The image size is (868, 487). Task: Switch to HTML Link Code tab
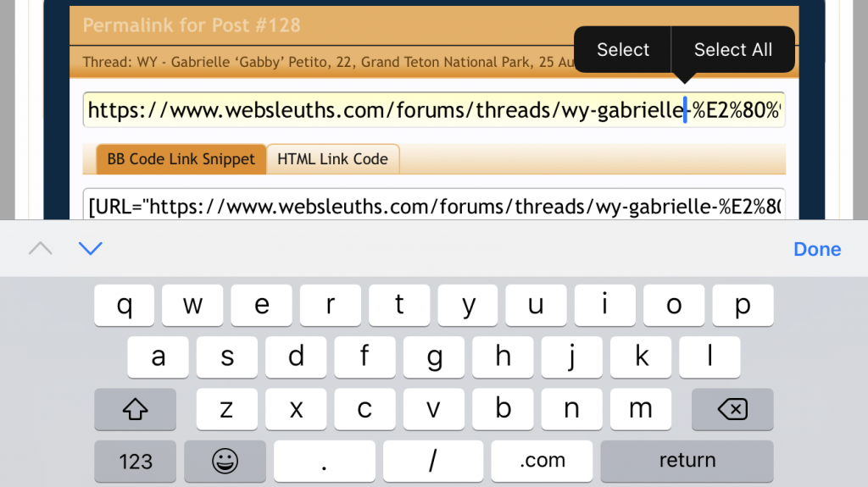(x=332, y=159)
